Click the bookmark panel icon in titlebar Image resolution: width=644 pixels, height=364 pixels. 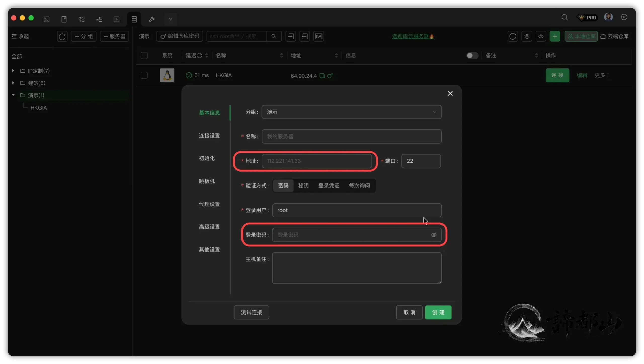click(x=64, y=19)
